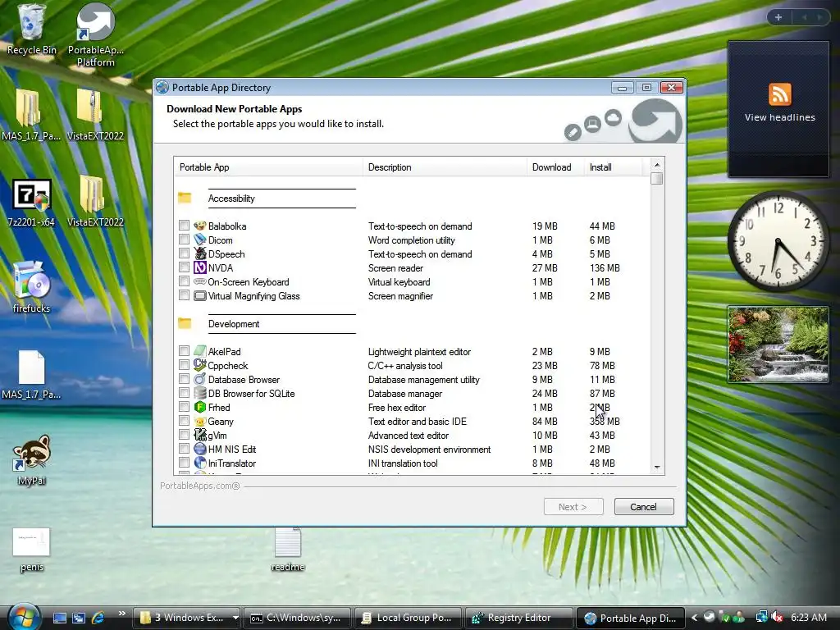The image size is (840, 630).
Task: Expand the Quick Launch overflow chevron
Action: [122, 614]
